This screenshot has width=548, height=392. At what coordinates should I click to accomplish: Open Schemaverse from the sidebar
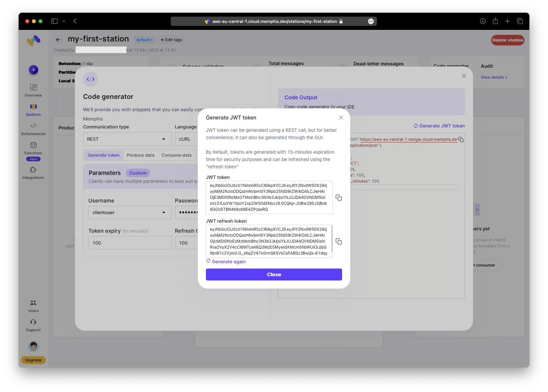(33, 129)
